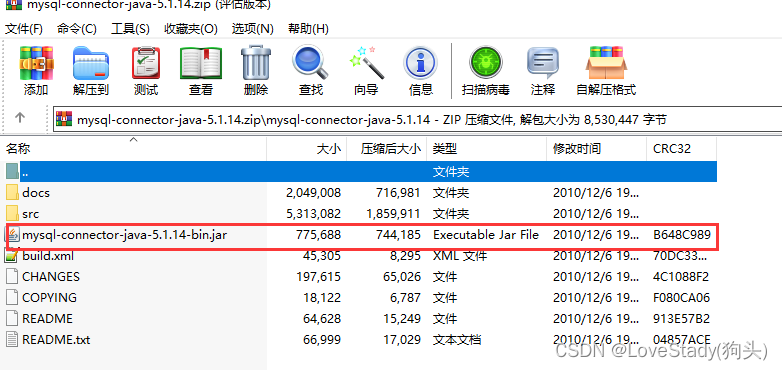Open the 文件(F) menu

tap(23, 29)
